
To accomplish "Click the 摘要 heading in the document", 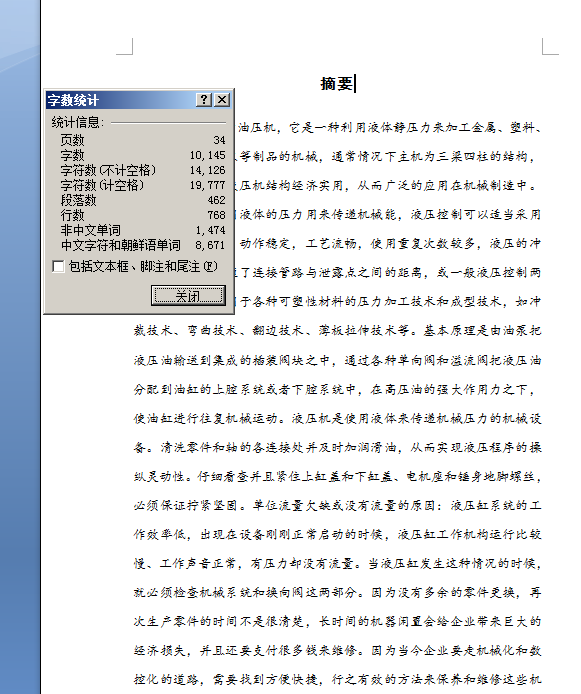I will 336,84.
